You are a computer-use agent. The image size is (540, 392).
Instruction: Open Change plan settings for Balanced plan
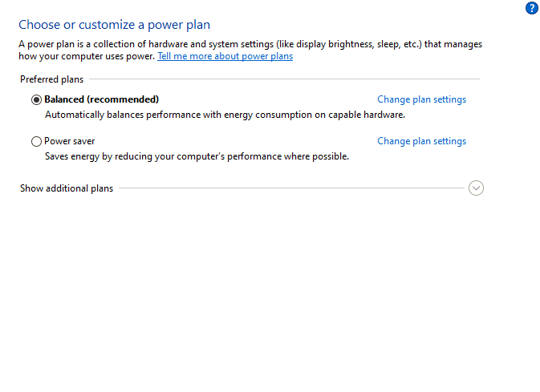(421, 99)
